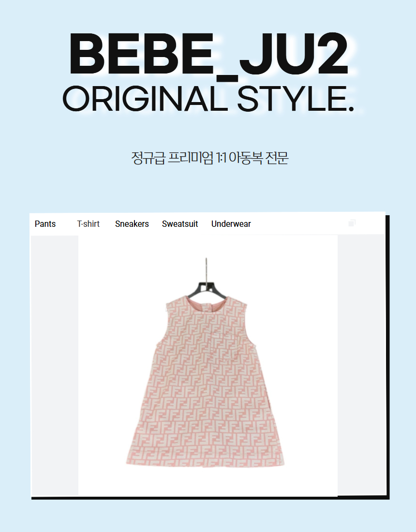416x532 pixels.
Task: Select the Sneakers category tab
Action: [x=132, y=224]
